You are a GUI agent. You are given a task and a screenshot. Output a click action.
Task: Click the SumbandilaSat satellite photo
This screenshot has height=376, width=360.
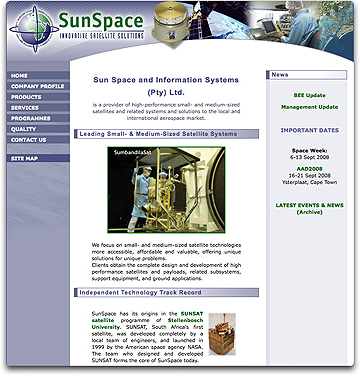coord(166,190)
